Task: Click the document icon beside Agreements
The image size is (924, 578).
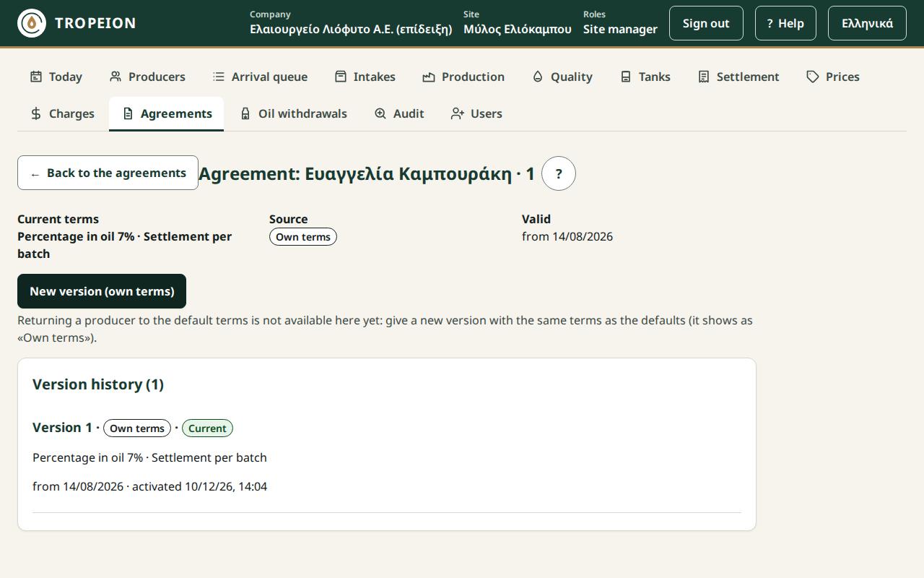Action: [128, 113]
